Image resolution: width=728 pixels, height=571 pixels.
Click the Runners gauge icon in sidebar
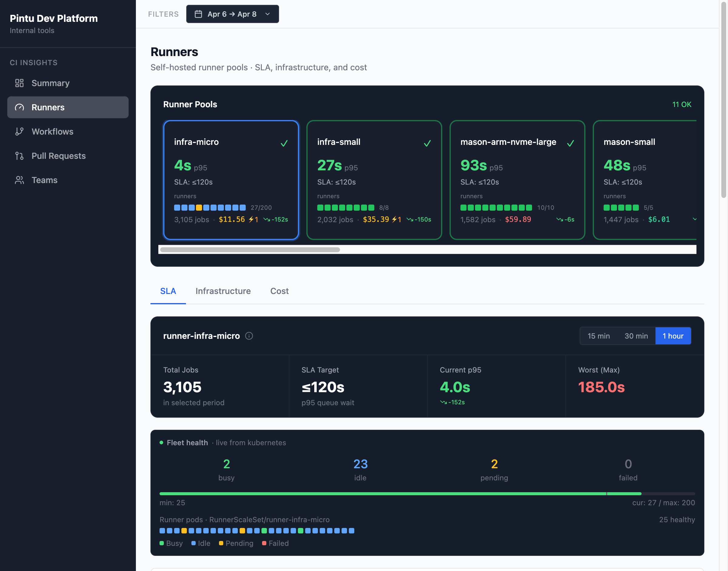tap(19, 107)
